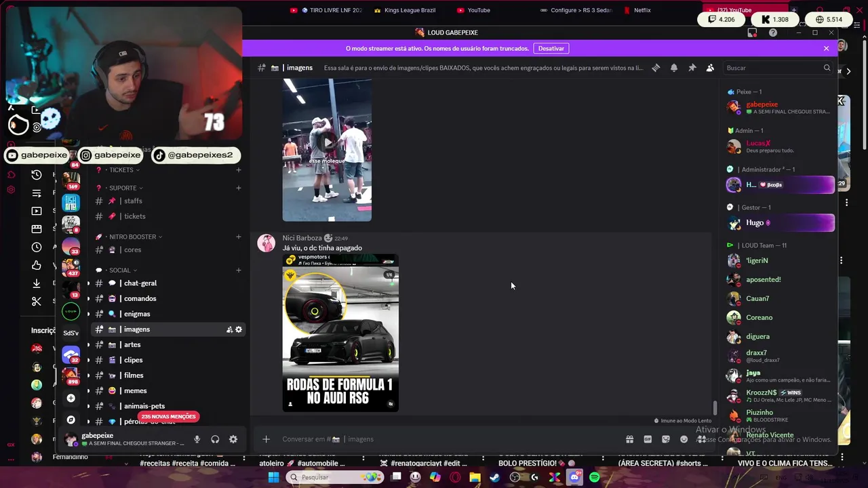Create a channel in SUPORTE with plus
868x488 pixels.
click(239, 188)
